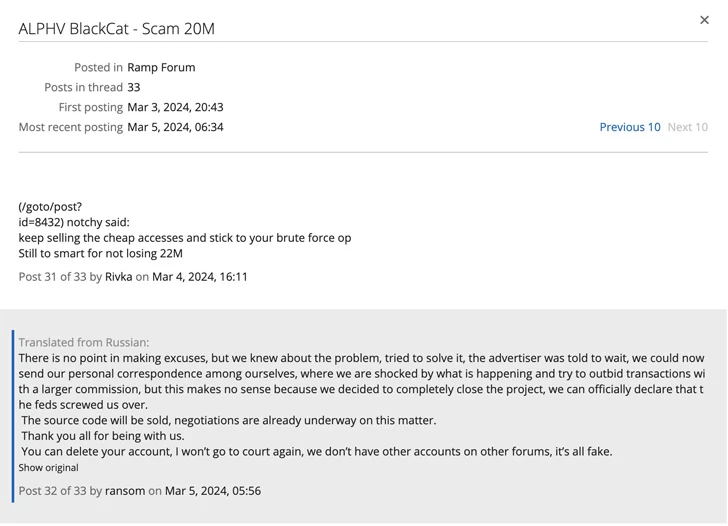
Task: Click first posting date Mar 3, 2024
Action: tap(175, 107)
